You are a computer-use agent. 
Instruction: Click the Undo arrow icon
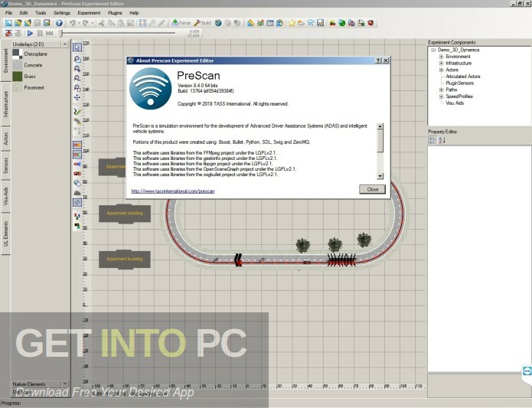click(x=73, y=23)
